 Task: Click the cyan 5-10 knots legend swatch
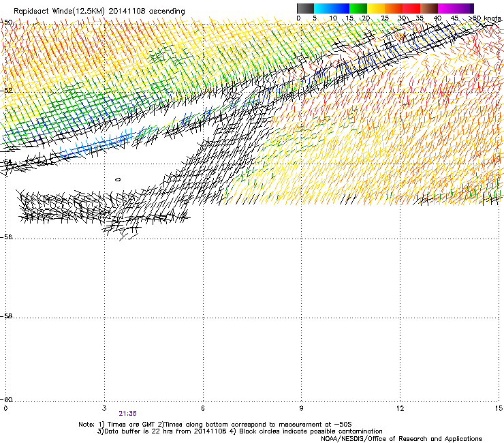tap(323, 8)
